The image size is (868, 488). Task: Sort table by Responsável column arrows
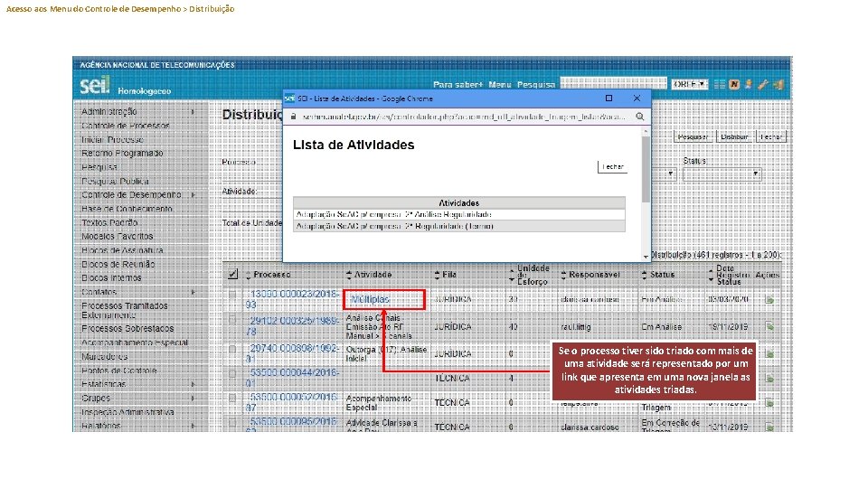563,275
